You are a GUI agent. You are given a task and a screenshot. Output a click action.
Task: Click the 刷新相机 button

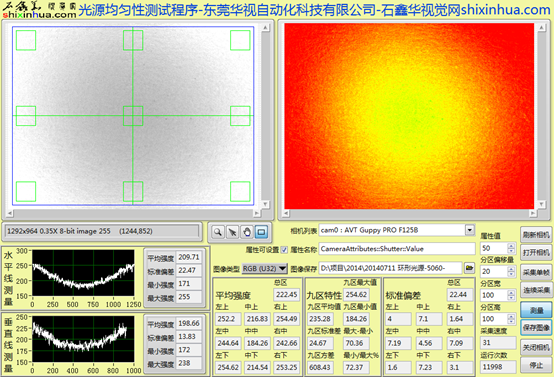tap(536, 235)
